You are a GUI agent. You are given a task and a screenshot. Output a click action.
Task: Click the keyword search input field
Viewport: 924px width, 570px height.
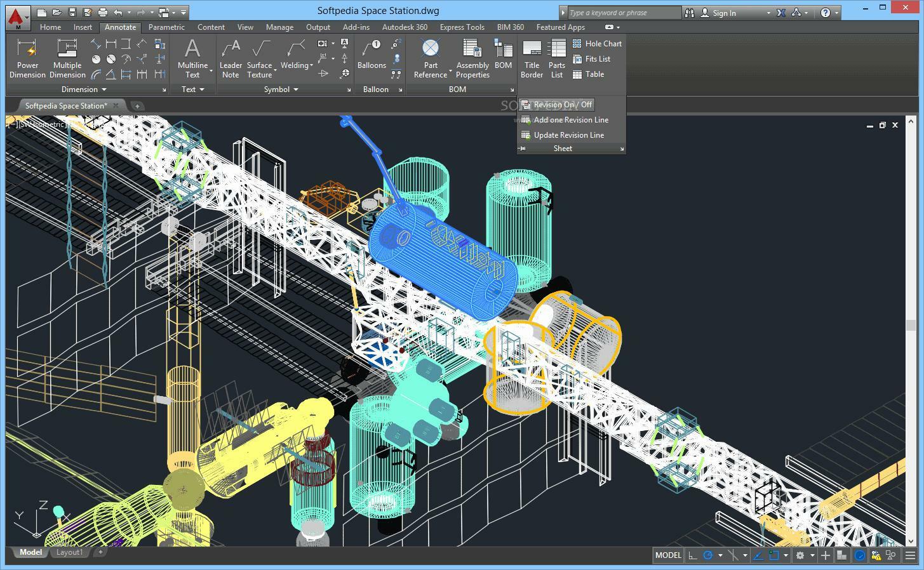point(624,13)
